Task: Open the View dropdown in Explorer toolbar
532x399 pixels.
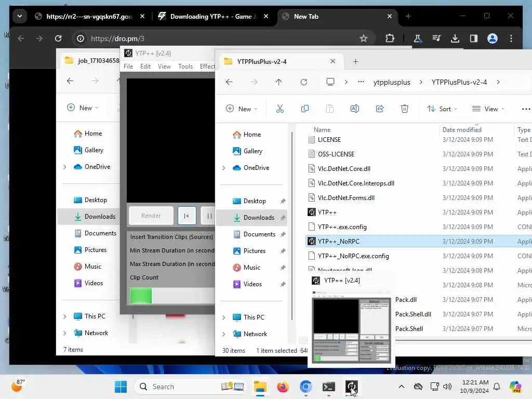Action: [488, 109]
